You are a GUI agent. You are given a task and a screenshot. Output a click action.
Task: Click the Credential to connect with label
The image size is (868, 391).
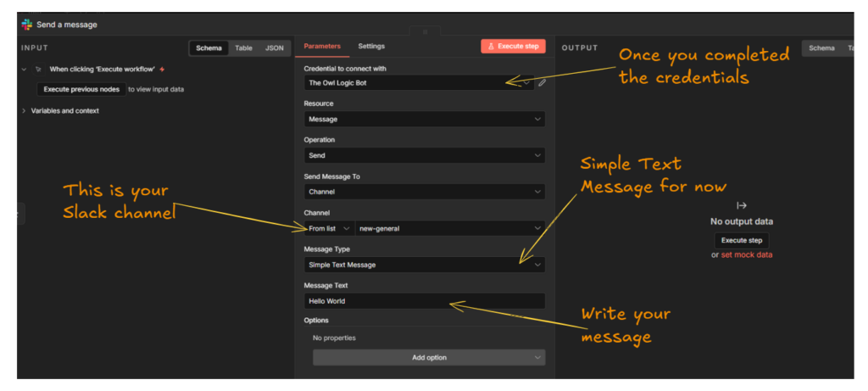point(345,69)
